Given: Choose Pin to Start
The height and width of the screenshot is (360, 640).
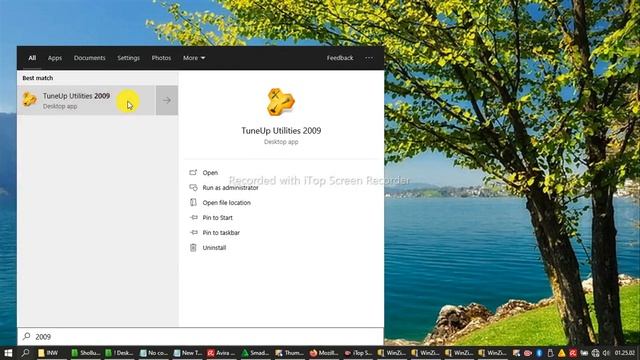Looking at the screenshot, I should pyautogui.click(x=218, y=218).
